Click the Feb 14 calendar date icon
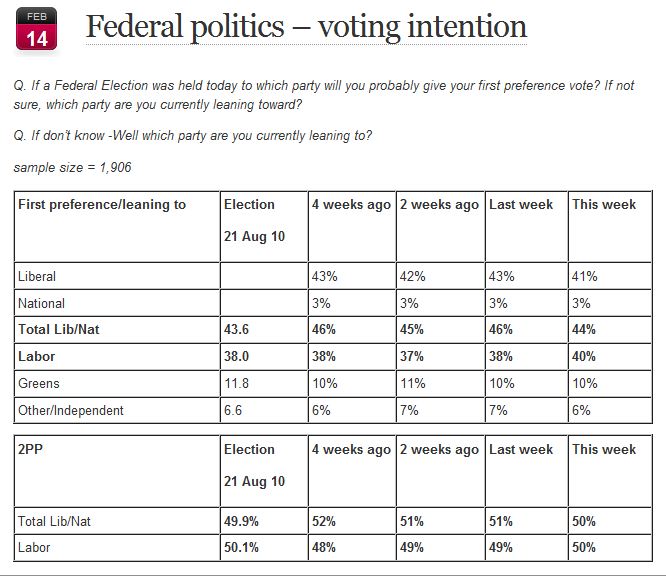666x576 pixels. click(38, 27)
